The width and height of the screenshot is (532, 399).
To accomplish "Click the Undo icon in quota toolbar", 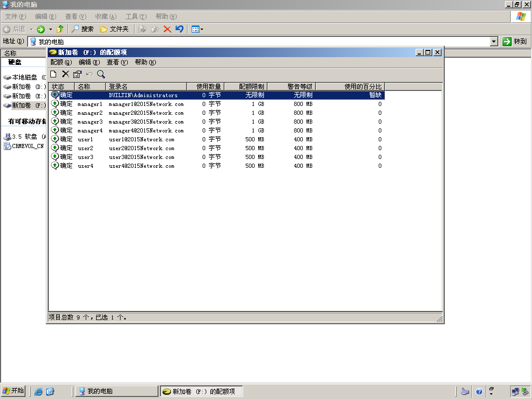I will [89, 74].
